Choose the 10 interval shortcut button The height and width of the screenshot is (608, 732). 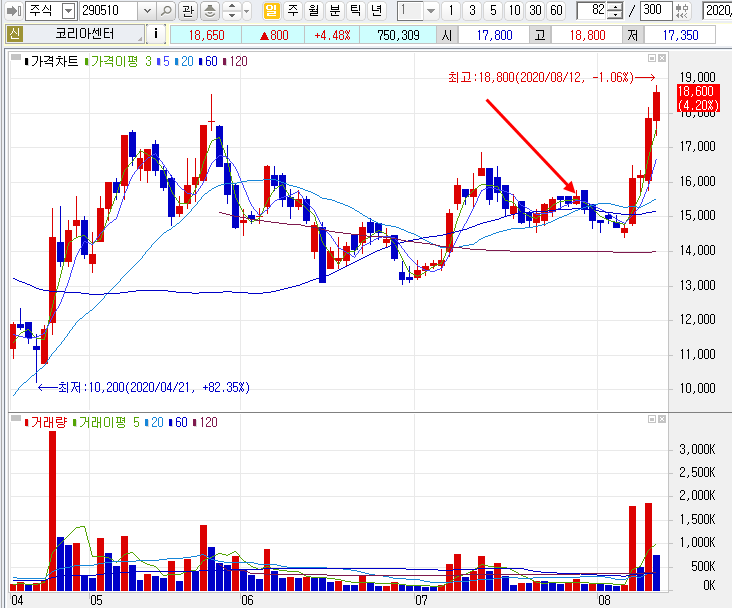click(x=514, y=10)
